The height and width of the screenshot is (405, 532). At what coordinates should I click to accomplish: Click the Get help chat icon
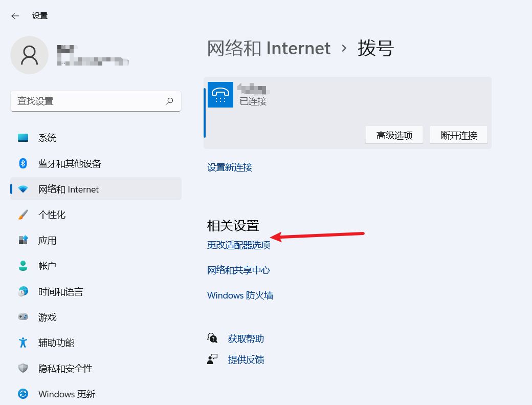(212, 338)
